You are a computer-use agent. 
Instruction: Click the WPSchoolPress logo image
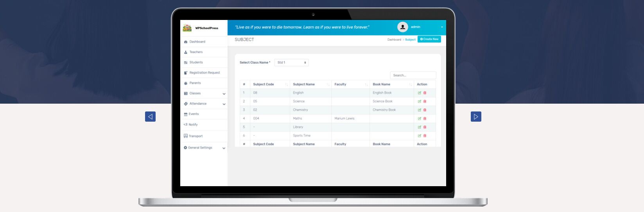pyautogui.click(x=187, y=28)
